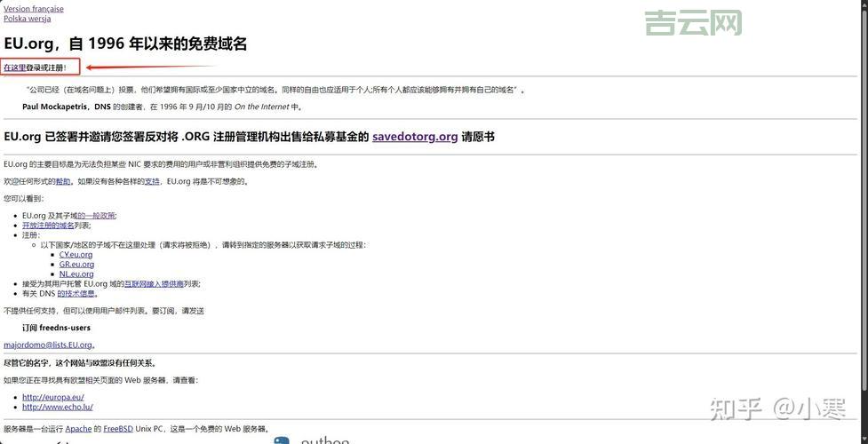Visit the http://www.echo.lu/ link
868x444 pixels.
tap(58, 407)
